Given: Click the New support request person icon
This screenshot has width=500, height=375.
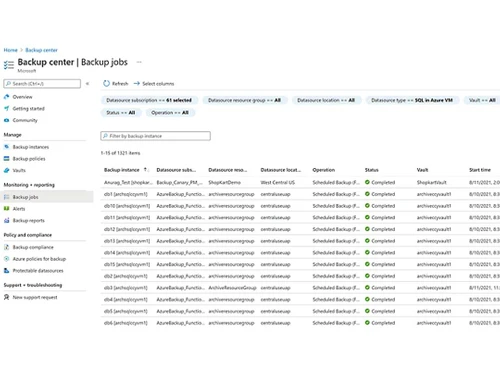Looking at the screenshot, I should 6,297.
